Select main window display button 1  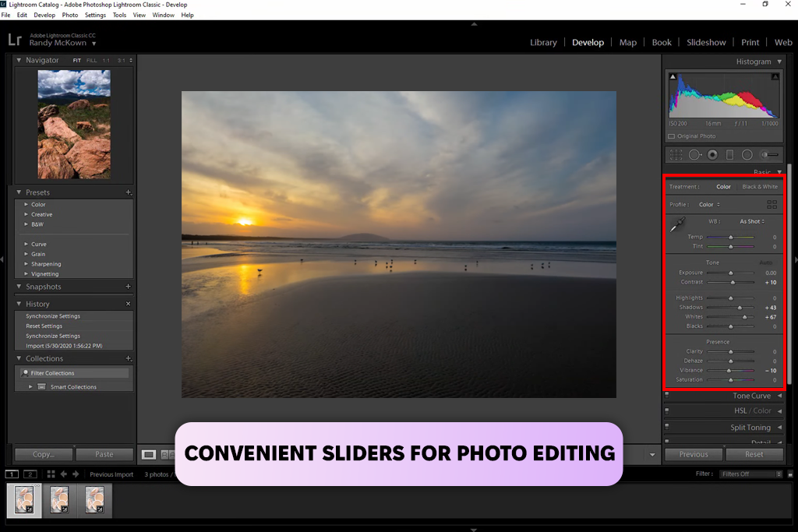tap(12, 474)
